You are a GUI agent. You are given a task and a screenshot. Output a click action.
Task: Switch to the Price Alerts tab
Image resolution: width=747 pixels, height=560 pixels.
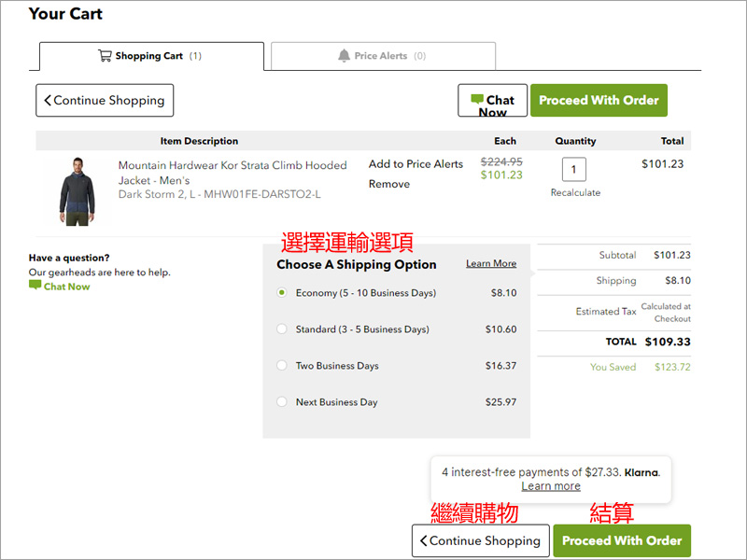383,56
